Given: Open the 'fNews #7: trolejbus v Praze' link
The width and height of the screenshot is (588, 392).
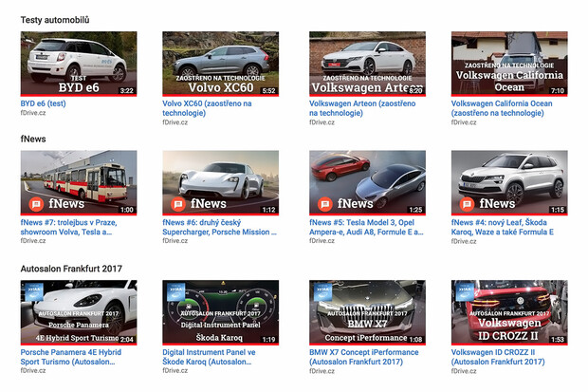Looking at the screenshot, I should coord(68,227).
